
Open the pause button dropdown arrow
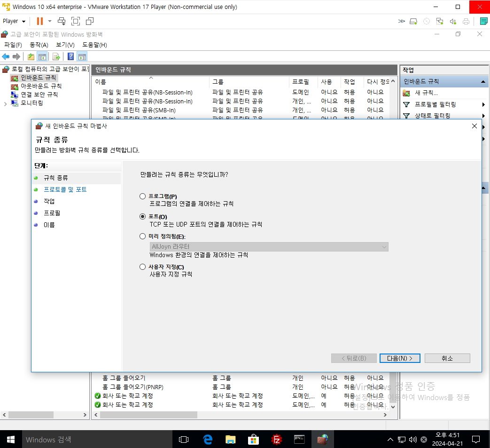[x=50, y=21]
